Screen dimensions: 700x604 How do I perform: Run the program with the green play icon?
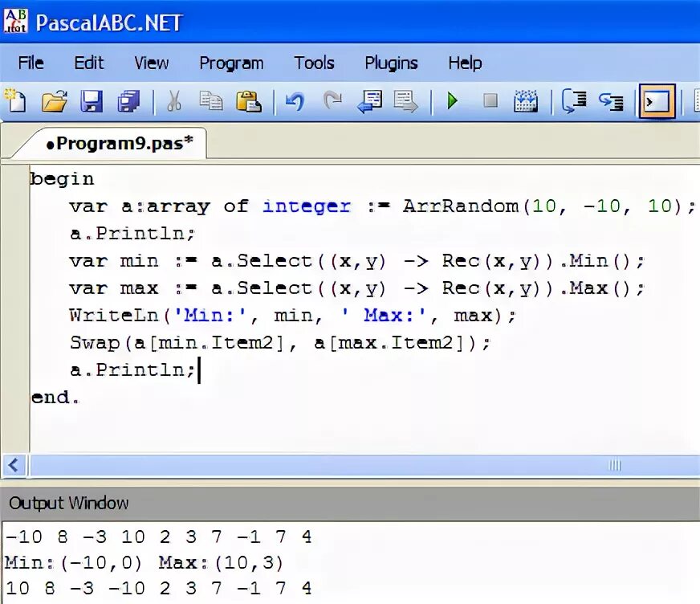(452, 100)
